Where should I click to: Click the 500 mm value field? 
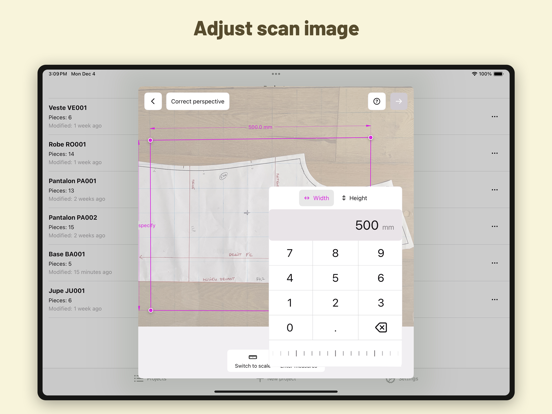pos(335,225)
